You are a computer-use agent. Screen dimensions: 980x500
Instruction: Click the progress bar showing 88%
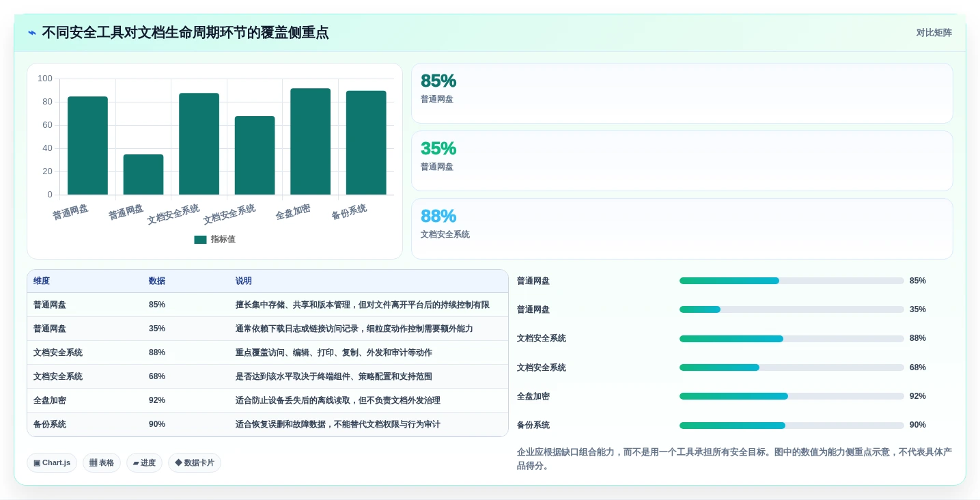[x=792, y=339]
